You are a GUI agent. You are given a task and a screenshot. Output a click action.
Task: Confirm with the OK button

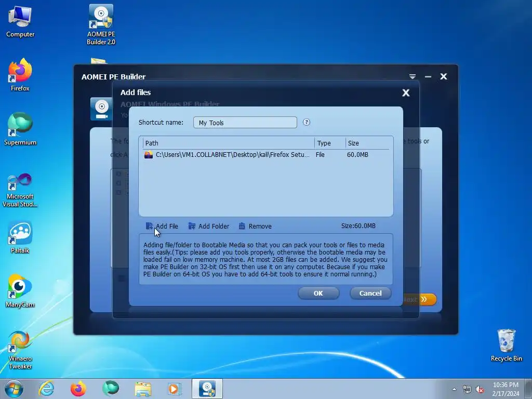click(318, 293)
